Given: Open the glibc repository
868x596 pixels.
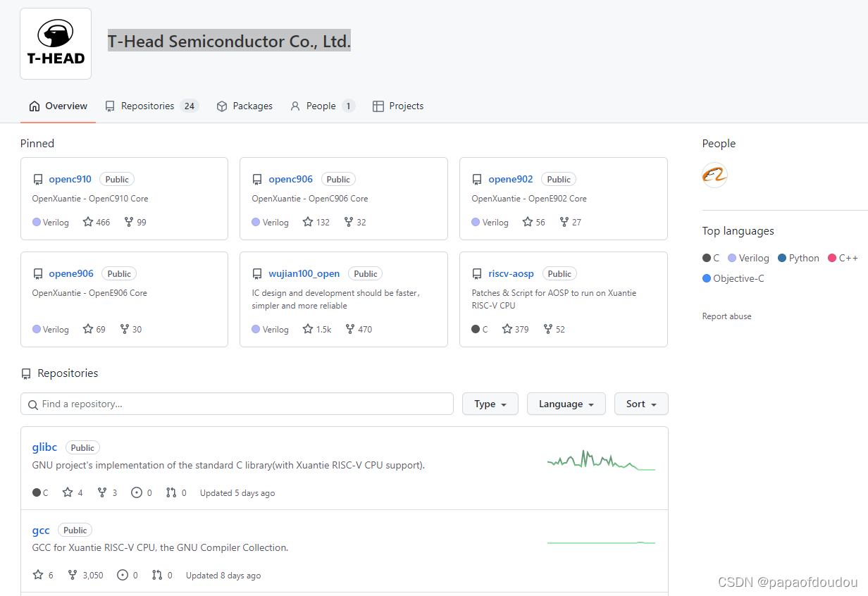Looking at the screenshot, I should click(x=44, y=447).
